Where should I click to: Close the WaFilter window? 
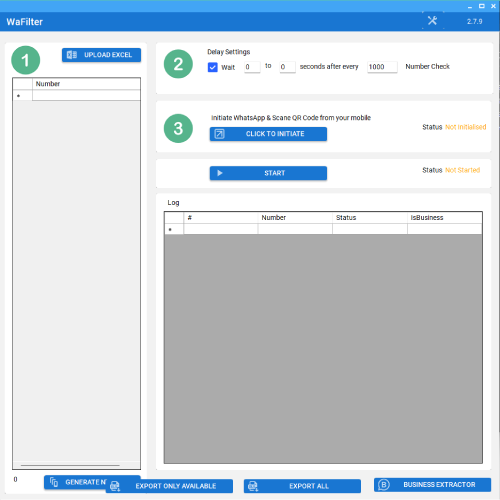[x=493, y=6]
